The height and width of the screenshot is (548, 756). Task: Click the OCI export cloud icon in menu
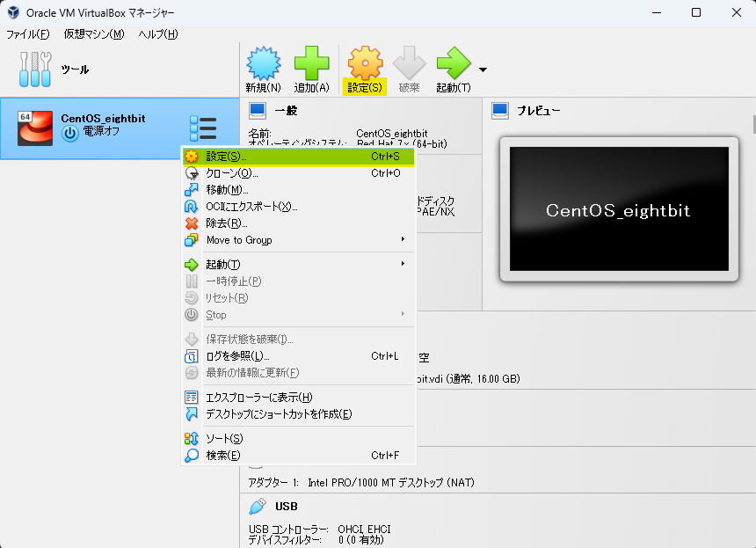coord(192,207)
